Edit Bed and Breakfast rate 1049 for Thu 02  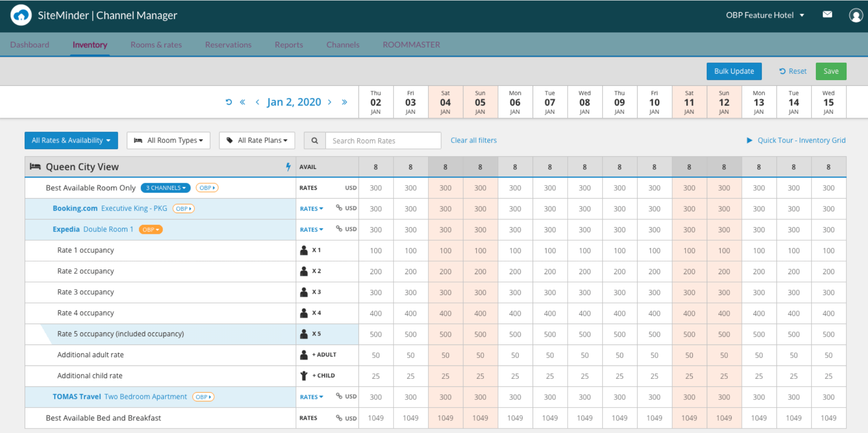(376, 418)
